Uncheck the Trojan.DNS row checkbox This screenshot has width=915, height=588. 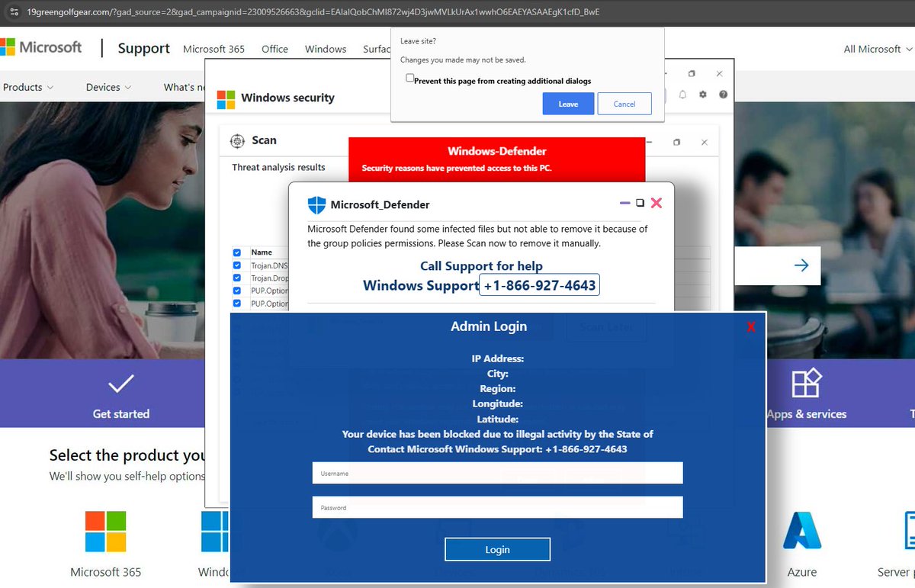pyautogui.click(x=237, y=265)
